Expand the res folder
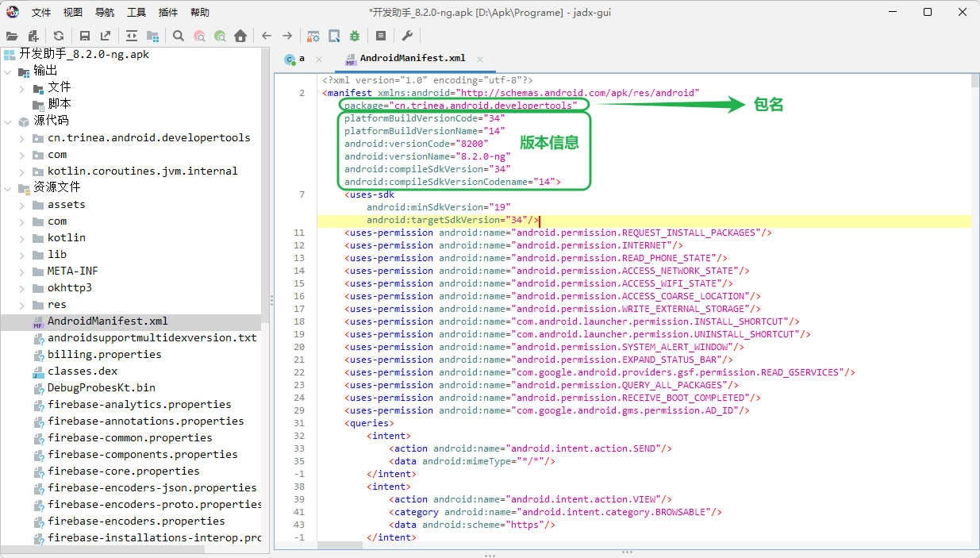Viewport: 980px width, 558px height. [x=22, y=304]
